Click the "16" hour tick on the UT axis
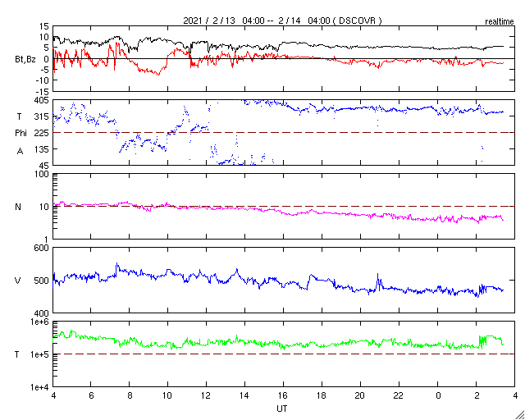 click(283, 395)
